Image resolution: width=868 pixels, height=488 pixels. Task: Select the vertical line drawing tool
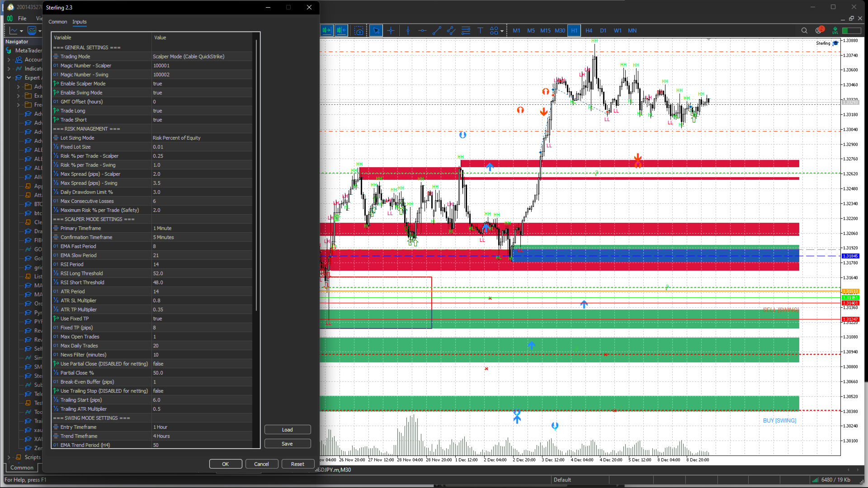(408, 31)
